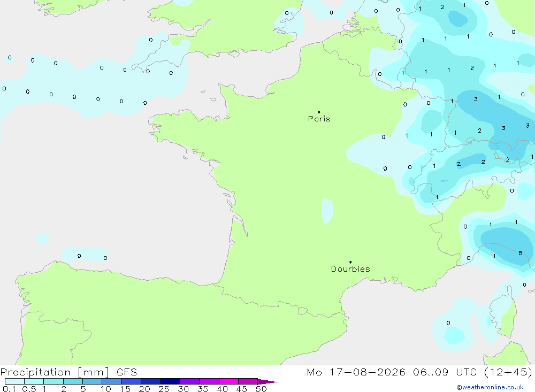Screen dimensions: 535x392
Task: Click the Dourbies city label
Action: click(x=350, y=269)
